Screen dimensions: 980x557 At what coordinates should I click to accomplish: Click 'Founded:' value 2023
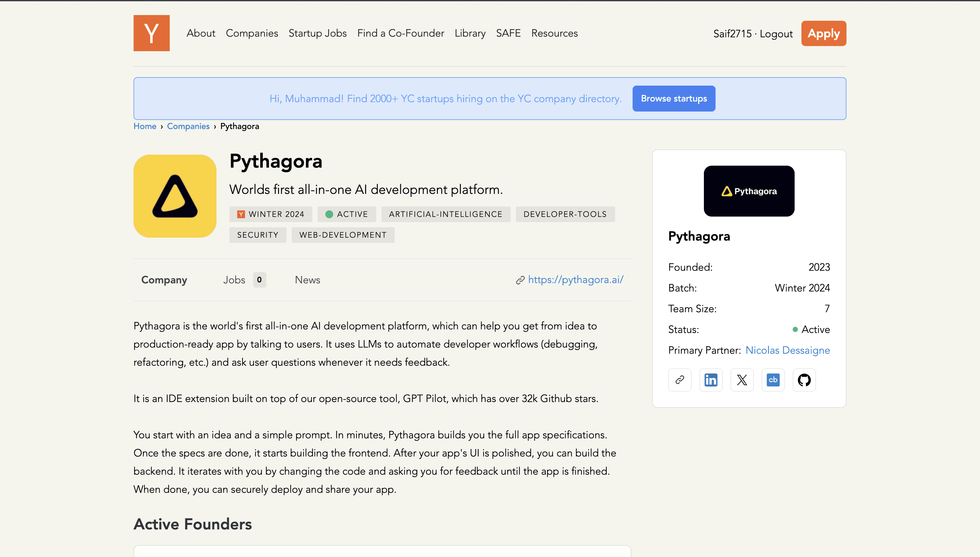click(x=819, y=267)
